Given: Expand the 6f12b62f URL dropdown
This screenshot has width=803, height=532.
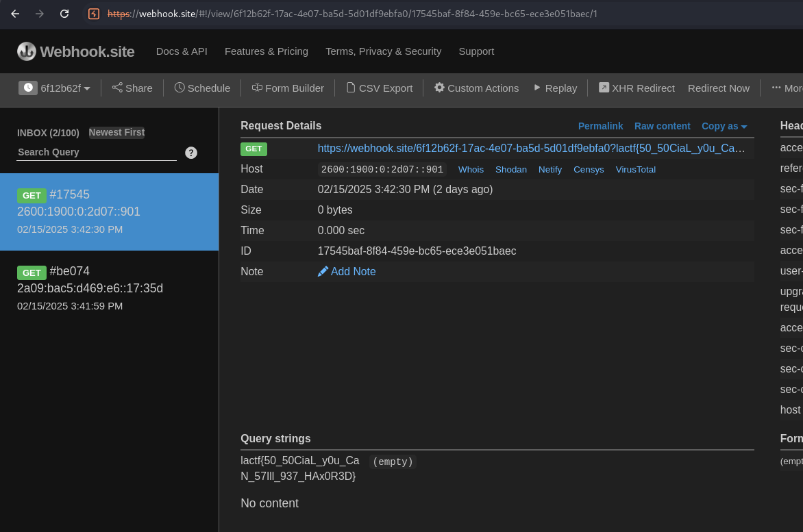Looking at the screenshot, I should pos(55,88).
